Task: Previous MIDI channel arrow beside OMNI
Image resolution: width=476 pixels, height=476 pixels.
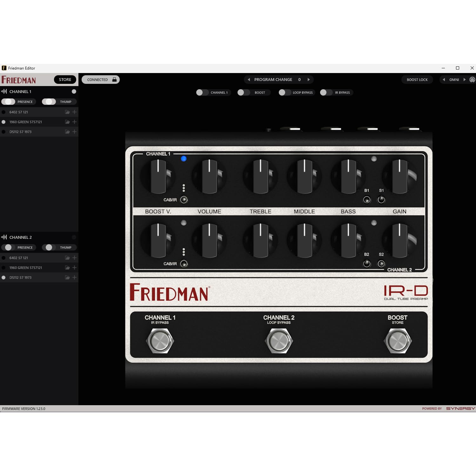Action: tap(444, 80)
